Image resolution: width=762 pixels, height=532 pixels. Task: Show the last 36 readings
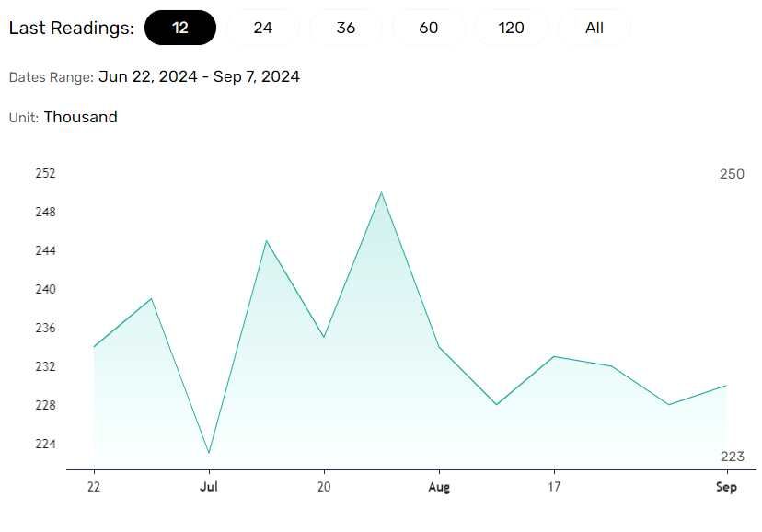pyautogui.click(x=346, y=28)
